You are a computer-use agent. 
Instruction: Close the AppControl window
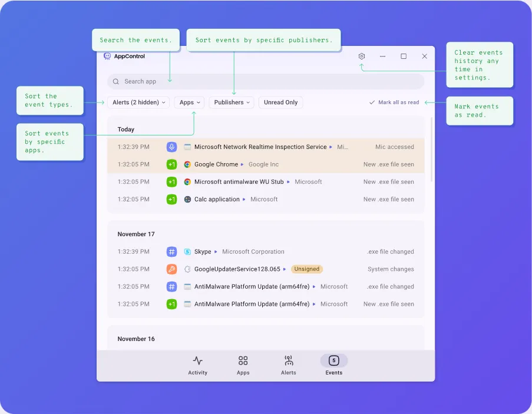424,57
